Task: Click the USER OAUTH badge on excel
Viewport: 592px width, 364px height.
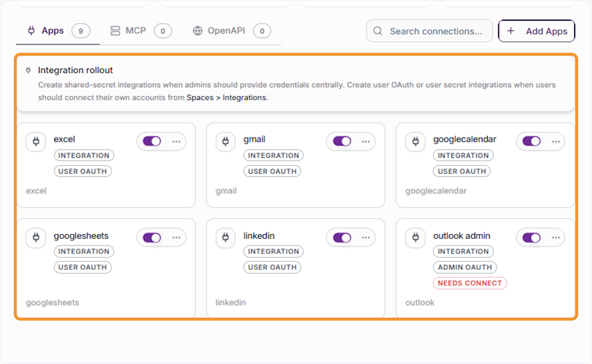Action: [83, 171]
